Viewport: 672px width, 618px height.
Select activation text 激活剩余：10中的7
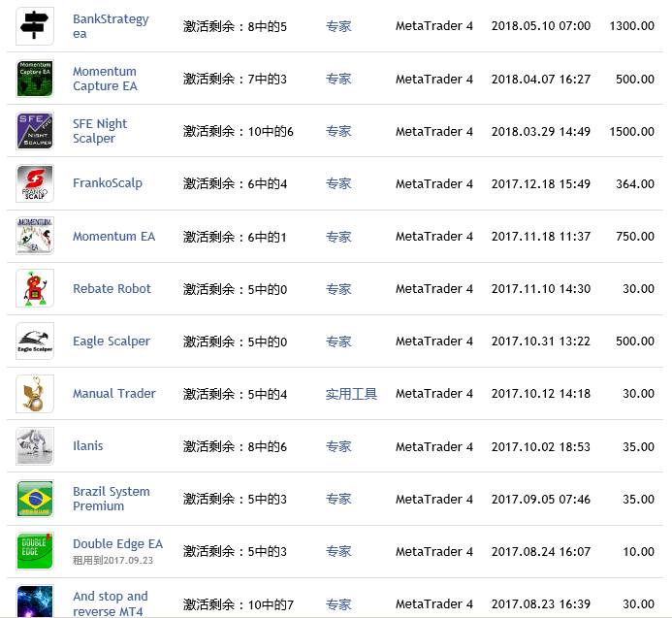tap(239, 604)
